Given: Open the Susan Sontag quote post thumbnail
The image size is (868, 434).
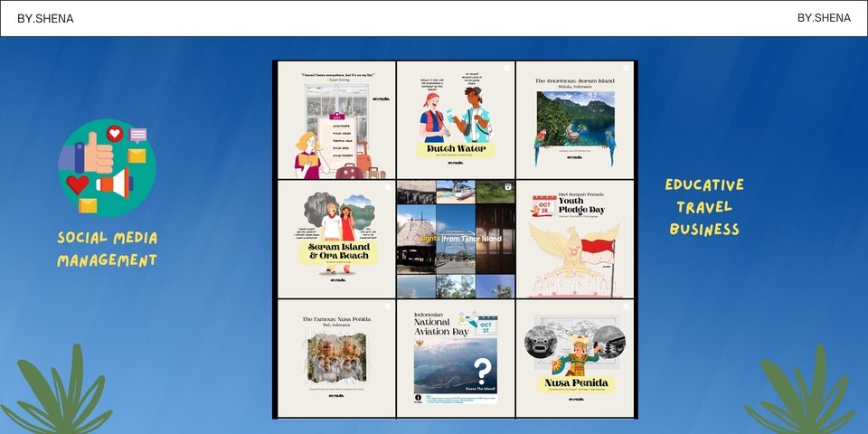Looking at the screenshot, I should (x=336, y=120).
